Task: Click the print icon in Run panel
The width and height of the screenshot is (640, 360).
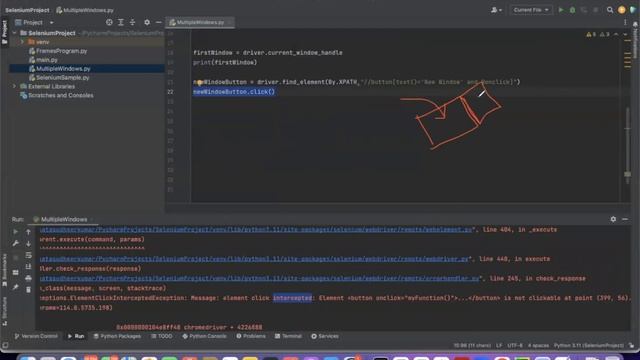Action: point(28,278)
